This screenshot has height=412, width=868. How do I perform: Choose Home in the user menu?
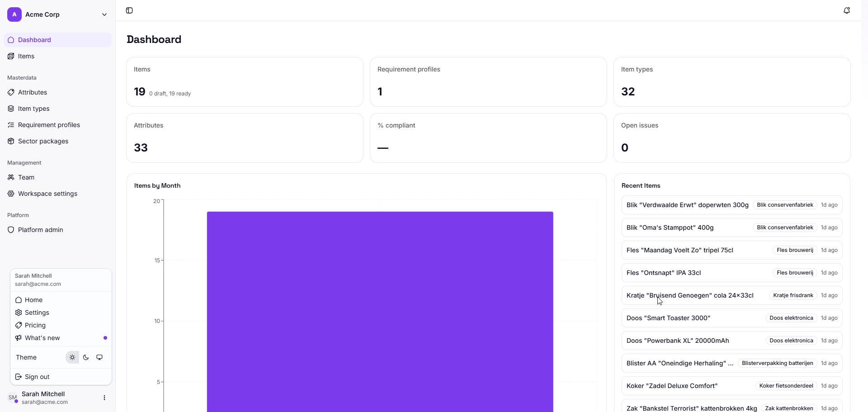click(x=61, y=300)
